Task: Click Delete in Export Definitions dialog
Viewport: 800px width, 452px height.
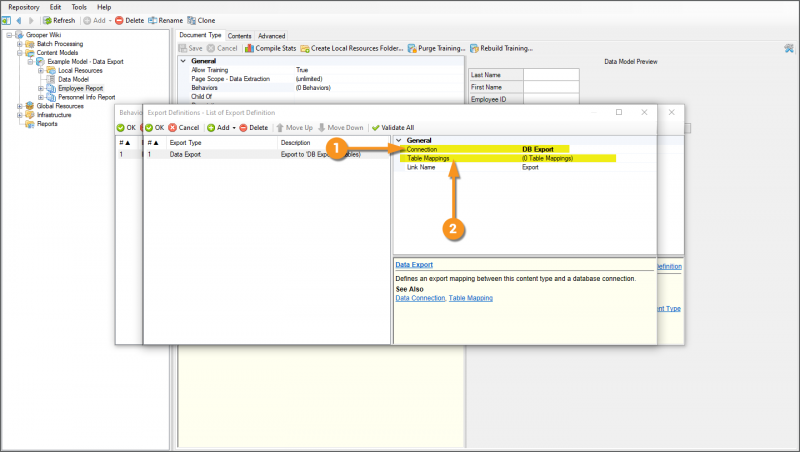Action: (254, 128)
